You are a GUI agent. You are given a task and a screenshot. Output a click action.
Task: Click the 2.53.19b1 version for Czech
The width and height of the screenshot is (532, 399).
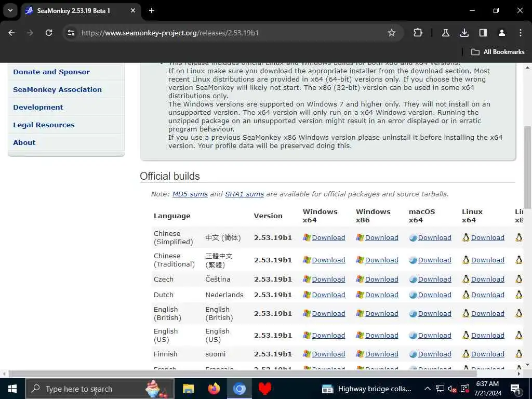click(273, 279)
